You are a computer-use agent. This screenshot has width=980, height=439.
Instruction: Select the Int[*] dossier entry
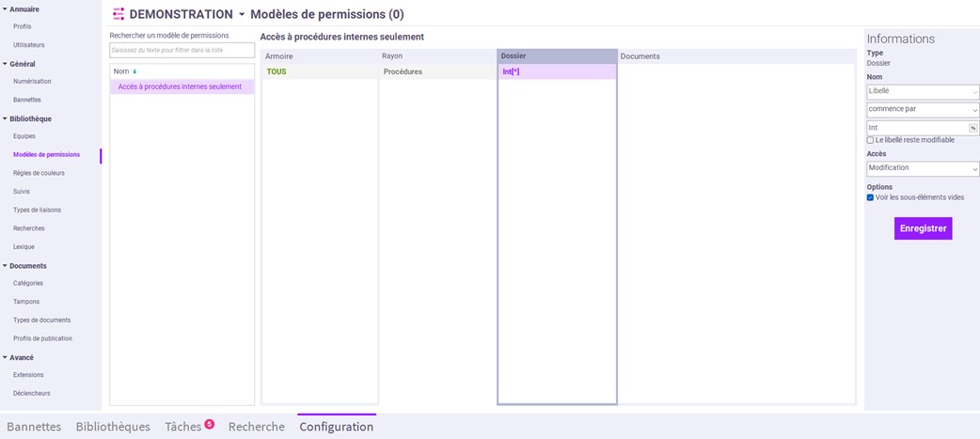click(511, 71)
